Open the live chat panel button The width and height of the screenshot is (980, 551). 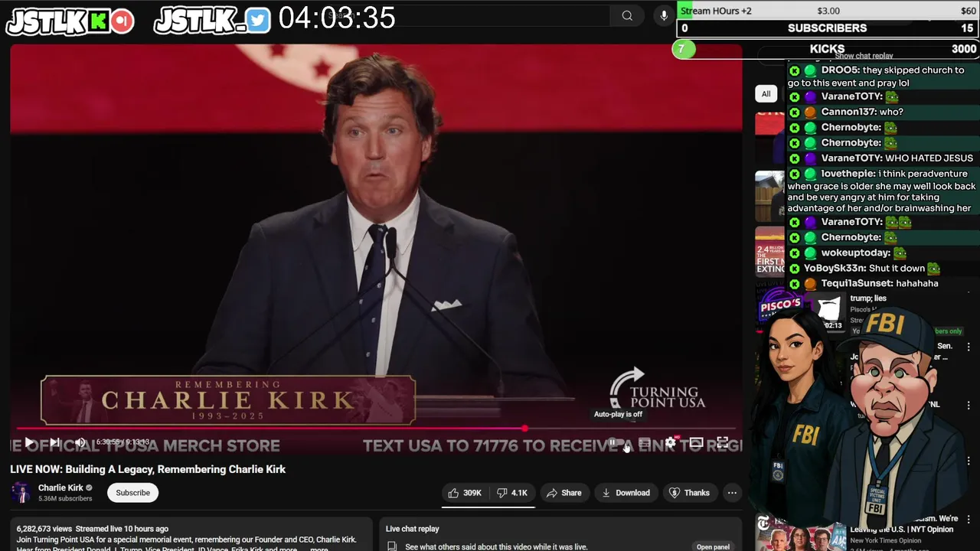coord(713,546)
